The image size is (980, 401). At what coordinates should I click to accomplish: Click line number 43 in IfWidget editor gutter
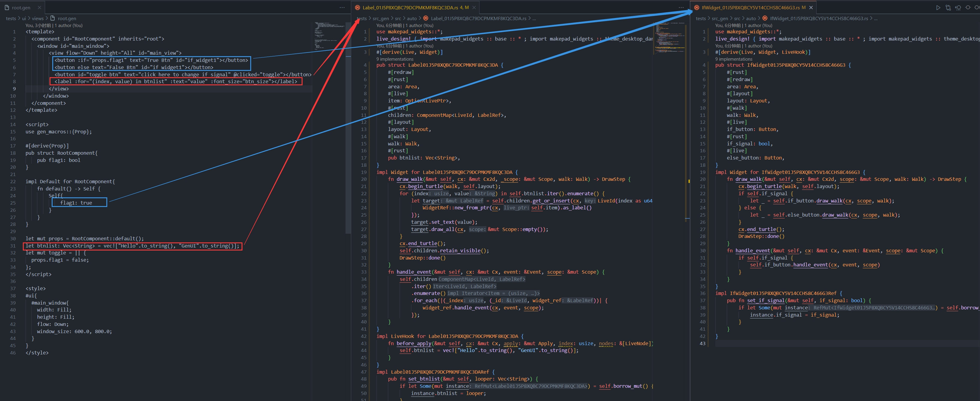tap(702, 344)
